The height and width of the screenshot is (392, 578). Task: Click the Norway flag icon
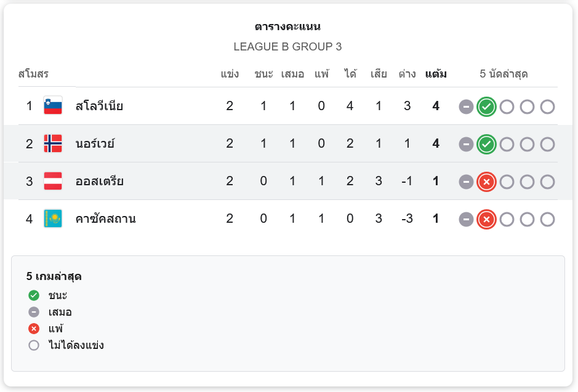coord(53,143)
